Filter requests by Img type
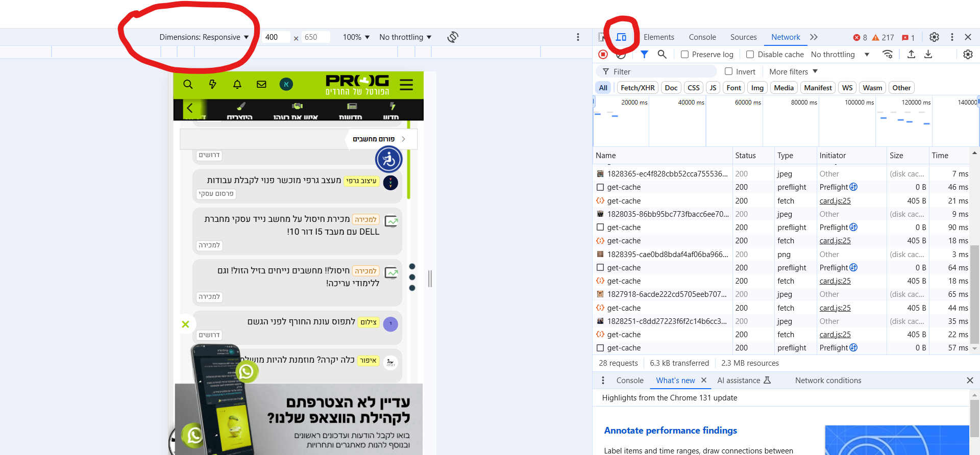Viewport: 980px width, 455px height. [757, 88]
